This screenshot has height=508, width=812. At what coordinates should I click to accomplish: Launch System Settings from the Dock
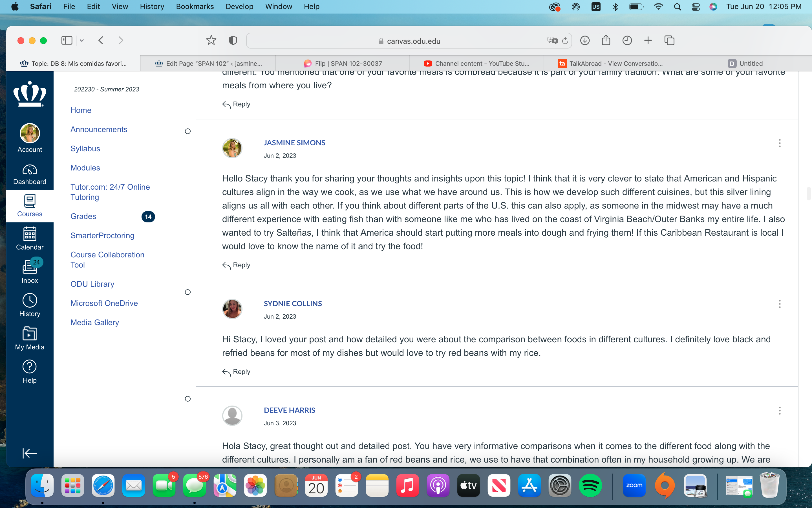[560, 485]
